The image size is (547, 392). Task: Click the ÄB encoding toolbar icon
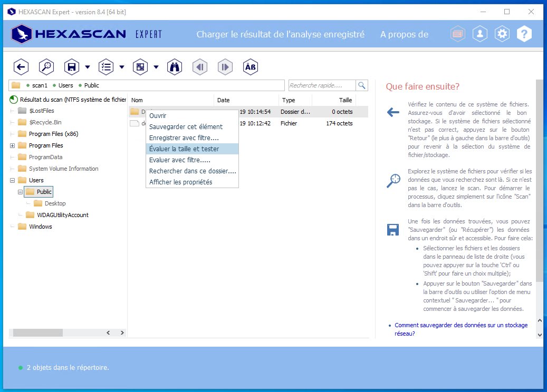[x=251, y=67]
